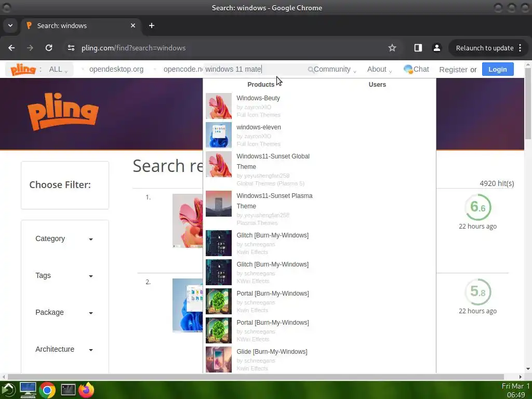532x399 pixels.
Task: Open the tab search dropdown arrow
Action: (10, 25)
